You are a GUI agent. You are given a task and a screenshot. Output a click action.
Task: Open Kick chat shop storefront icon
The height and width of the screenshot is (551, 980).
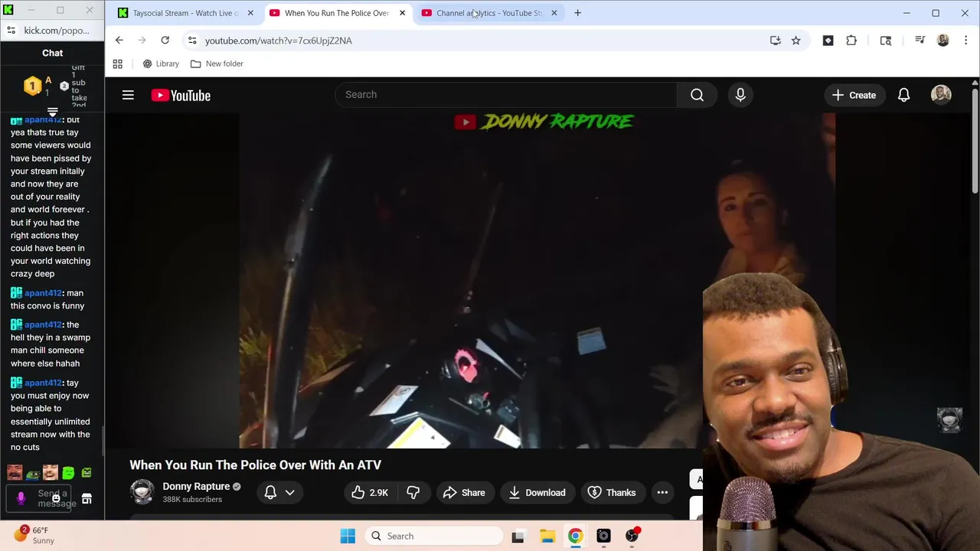click(87, 499)
